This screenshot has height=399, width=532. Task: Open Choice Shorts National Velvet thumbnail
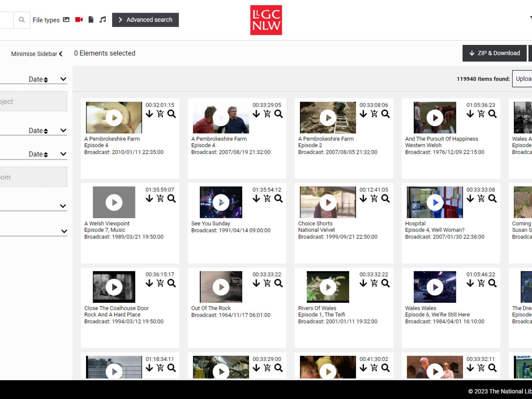(x=328, y=202)
